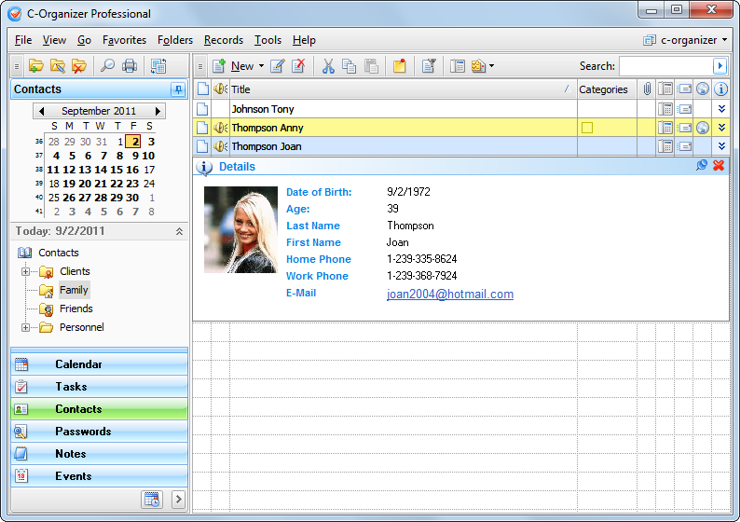Click the synchronize icon in left toolbar

click(x=158, y=66)
